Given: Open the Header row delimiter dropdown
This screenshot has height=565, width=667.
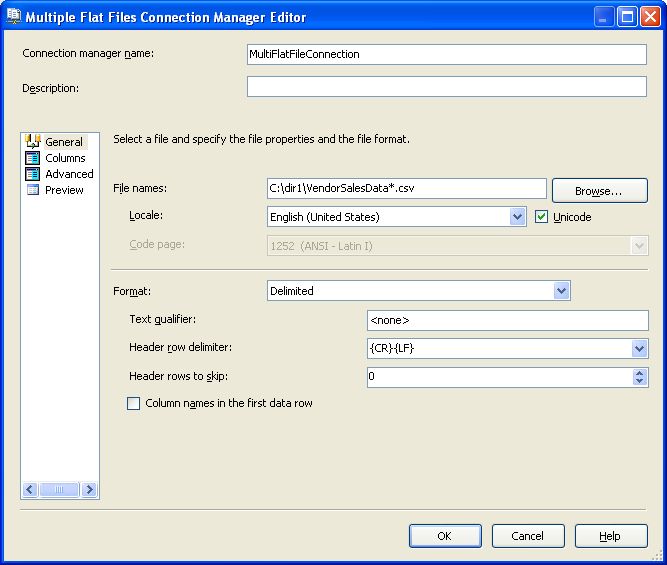Looking at the screenshot, I should 639,349.
